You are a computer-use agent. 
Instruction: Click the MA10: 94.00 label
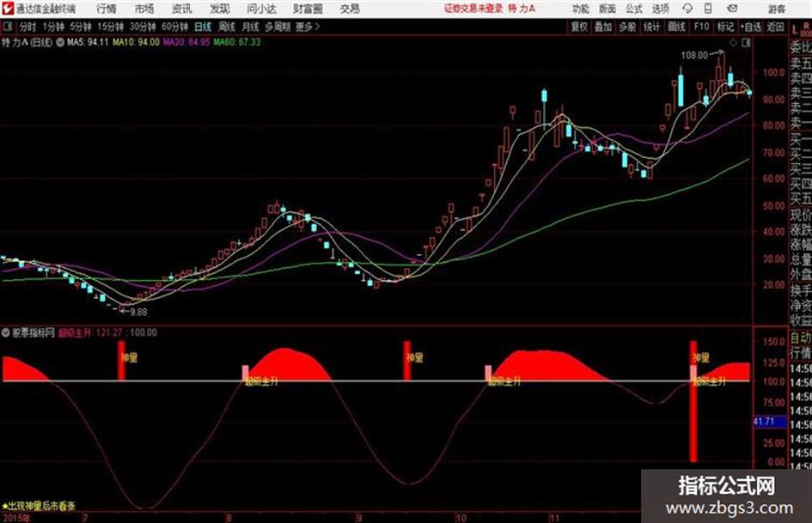[x=137, y=42]
